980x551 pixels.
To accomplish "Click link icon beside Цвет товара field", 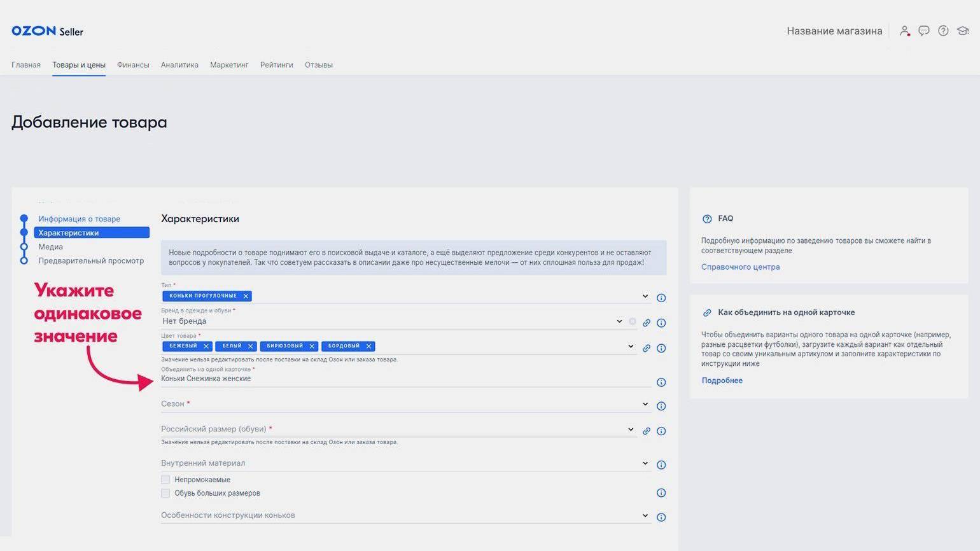I will (x=647, y=348).
